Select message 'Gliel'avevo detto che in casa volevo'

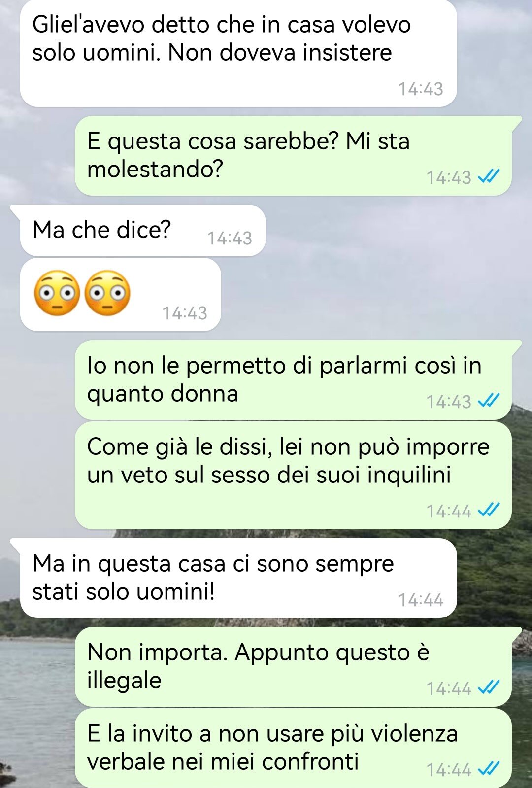click(x=238, y=53)
